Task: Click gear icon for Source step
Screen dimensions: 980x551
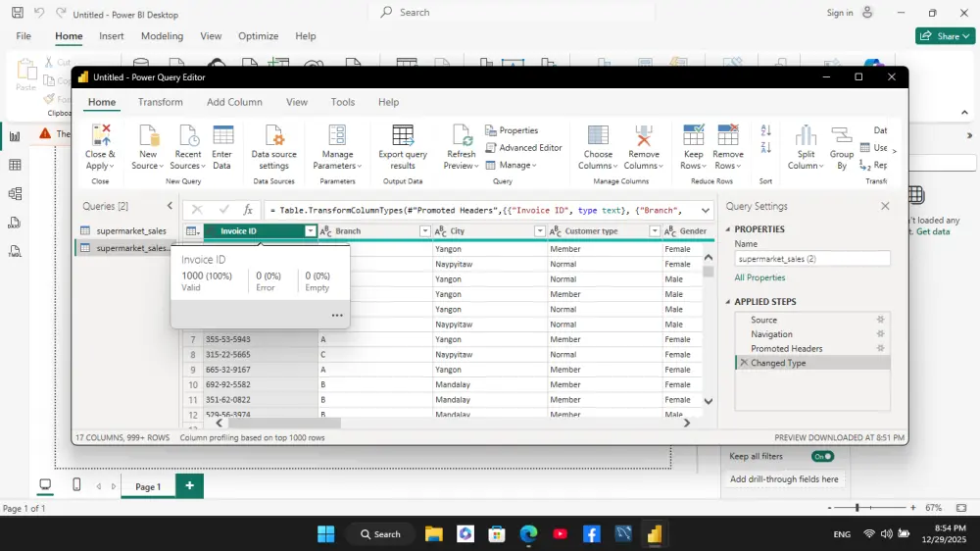Action: pos(881,320)
